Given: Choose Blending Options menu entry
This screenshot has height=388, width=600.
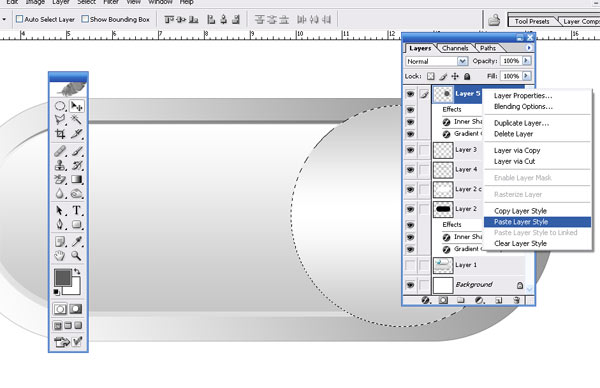Looking at the screenshot, I should coord(523,106).
